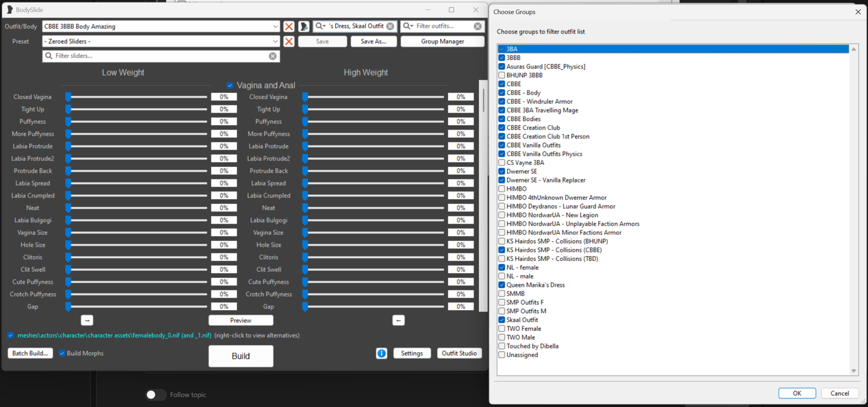Uncheck the Skaal Outfit group checkbox

(x=502, y=320)
